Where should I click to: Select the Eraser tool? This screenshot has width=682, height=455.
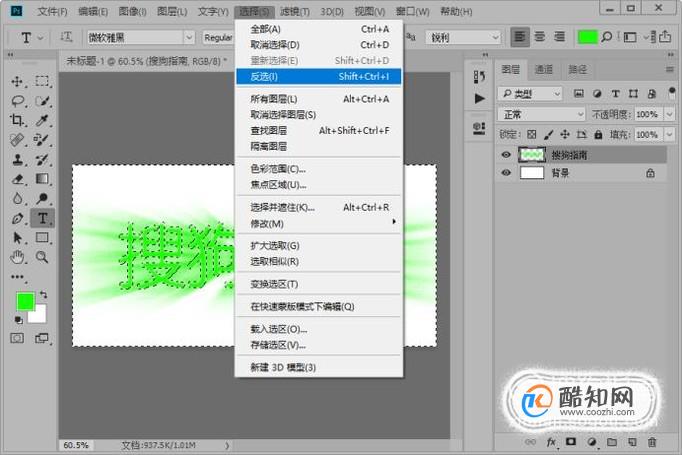coord(17,179)
